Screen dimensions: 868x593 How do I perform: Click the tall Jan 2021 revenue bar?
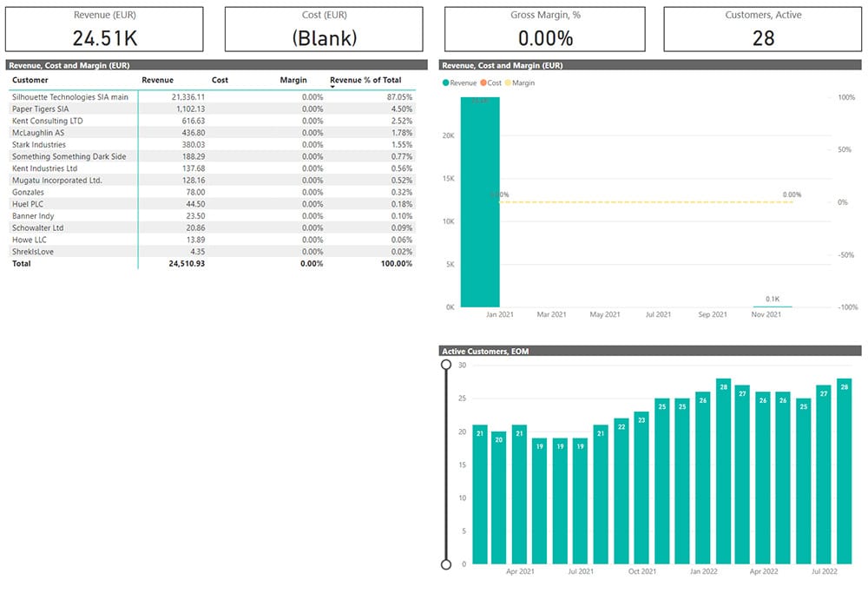480,204
